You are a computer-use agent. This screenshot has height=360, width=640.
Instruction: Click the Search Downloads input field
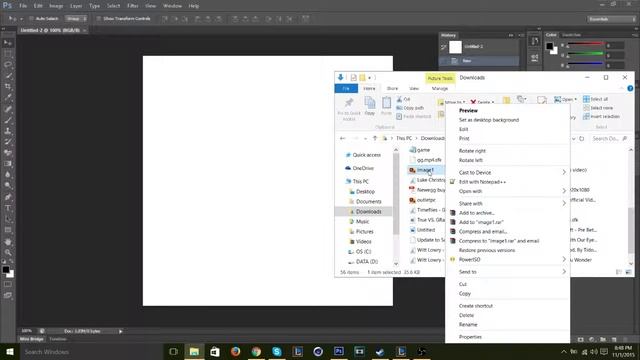[x=609, y=138]
